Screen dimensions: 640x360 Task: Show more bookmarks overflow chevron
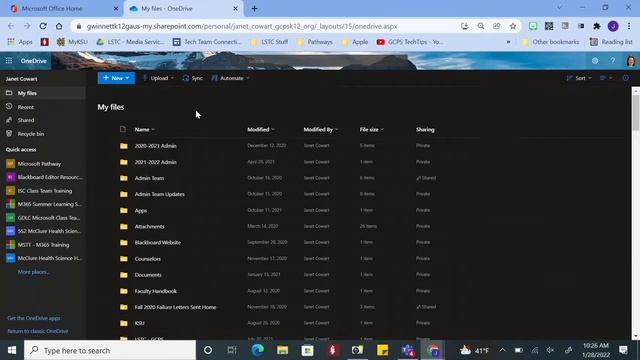pos(508,42)
